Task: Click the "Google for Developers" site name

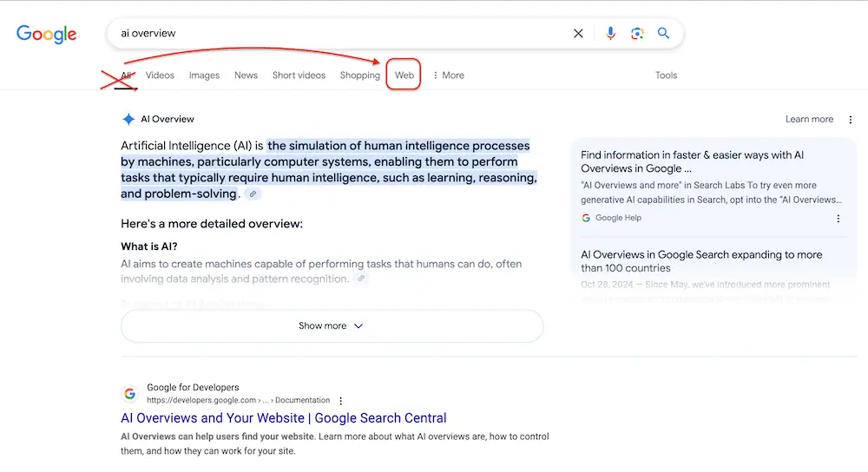Action: (x=193, y=387)
